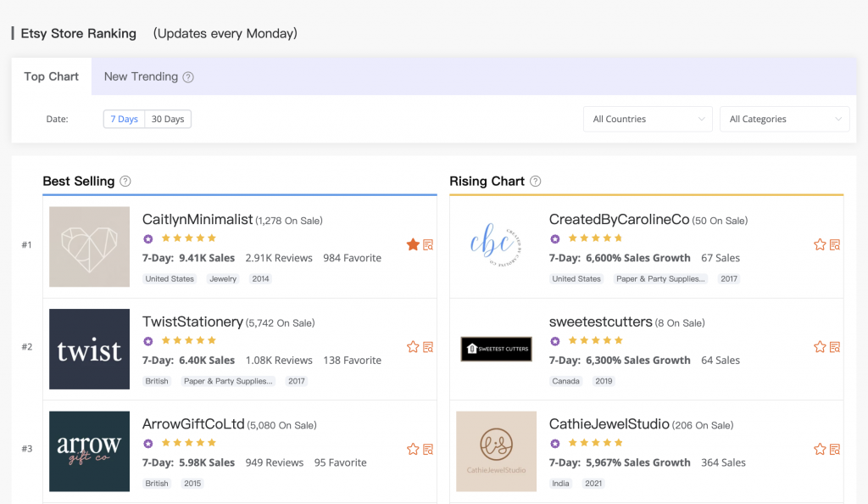Click help icon next to Rising Chart
Screen dimensions: 868x504
point(535,181)
